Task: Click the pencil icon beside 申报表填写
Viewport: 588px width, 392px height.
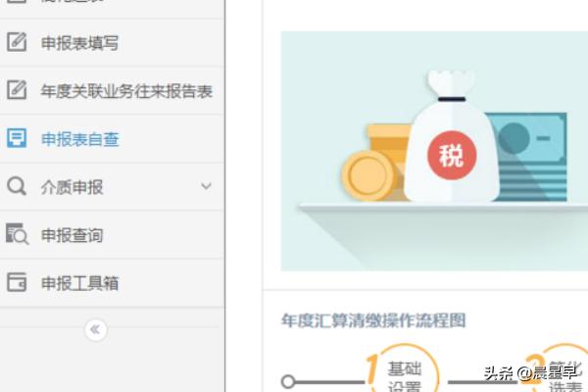Action: pyautogui.click(x=17, y=42)
